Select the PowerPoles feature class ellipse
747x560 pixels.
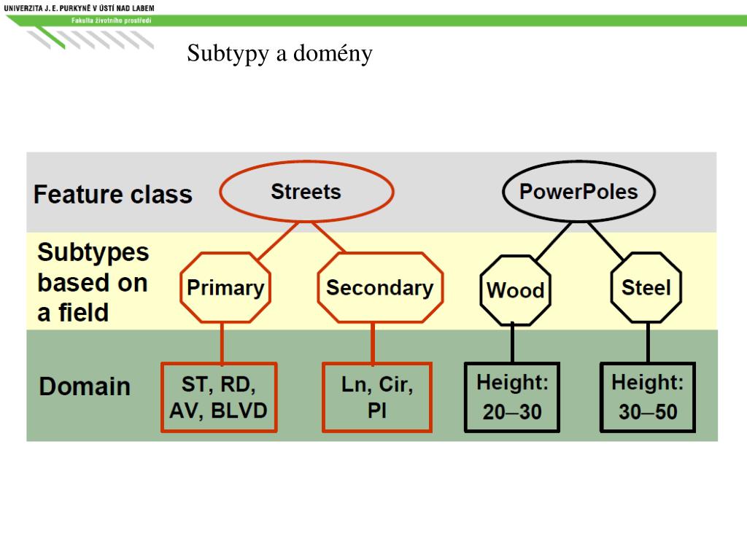pos(578,192)
